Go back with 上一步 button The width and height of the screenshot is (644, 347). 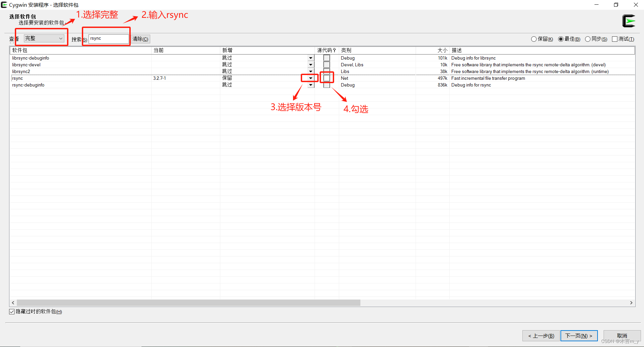point(541,336)
